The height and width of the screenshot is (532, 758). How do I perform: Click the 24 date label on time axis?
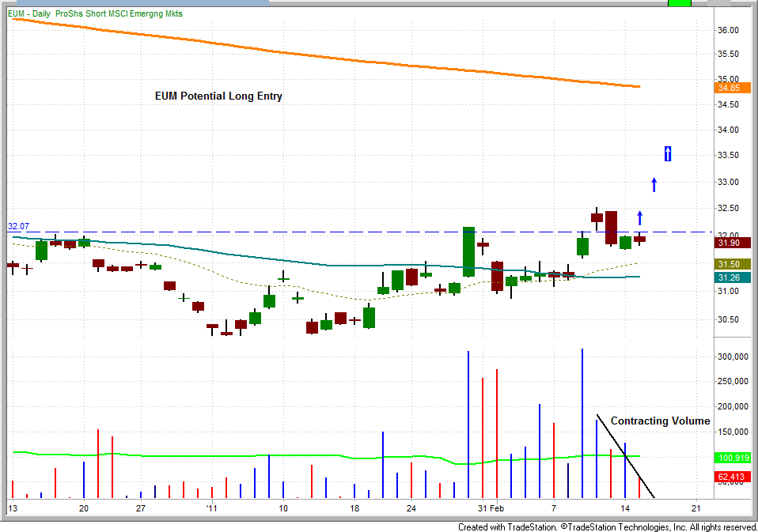(x=411, y=508)
